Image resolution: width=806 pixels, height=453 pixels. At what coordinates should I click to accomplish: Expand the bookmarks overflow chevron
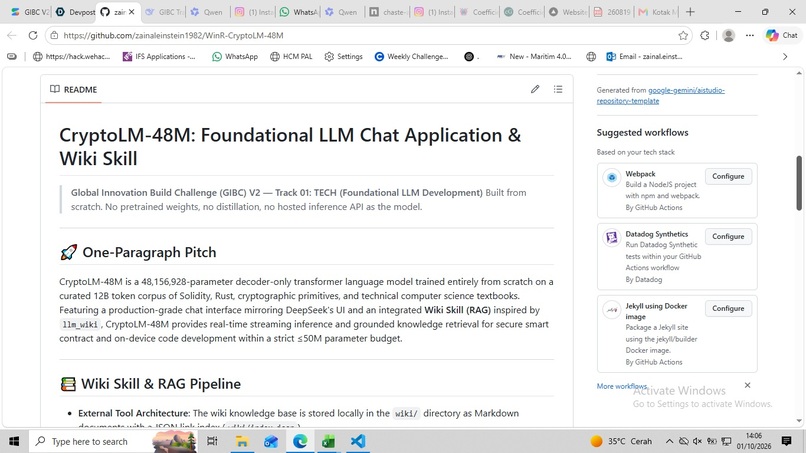[785, 57]
